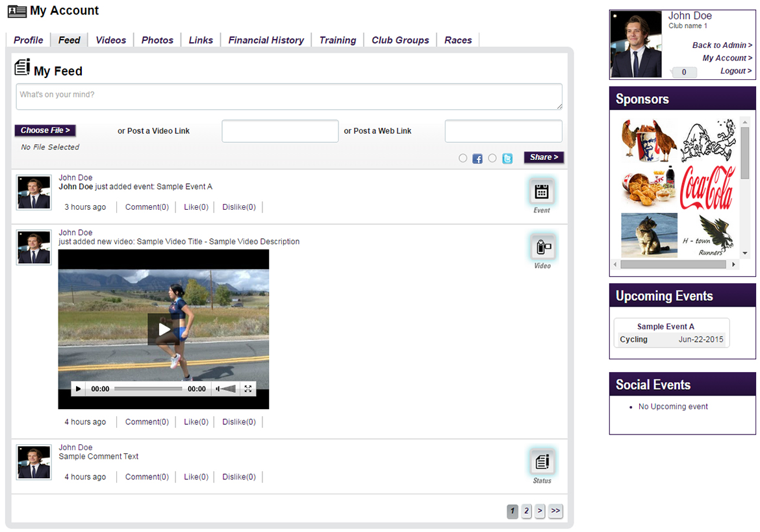The height and width of the screenshot is (532, 760).
Task: Click the Status icon on comment post
Action: click(x=542, y=462)
